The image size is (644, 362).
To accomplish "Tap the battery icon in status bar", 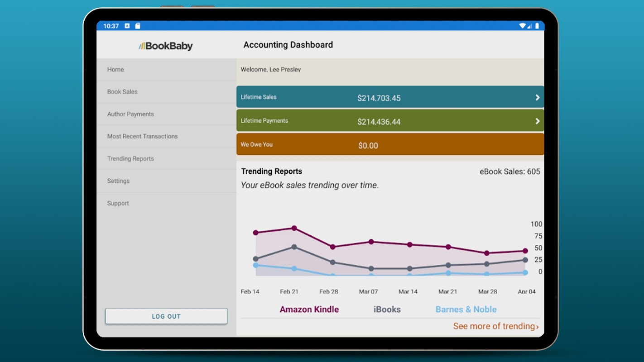I will 537,26.
